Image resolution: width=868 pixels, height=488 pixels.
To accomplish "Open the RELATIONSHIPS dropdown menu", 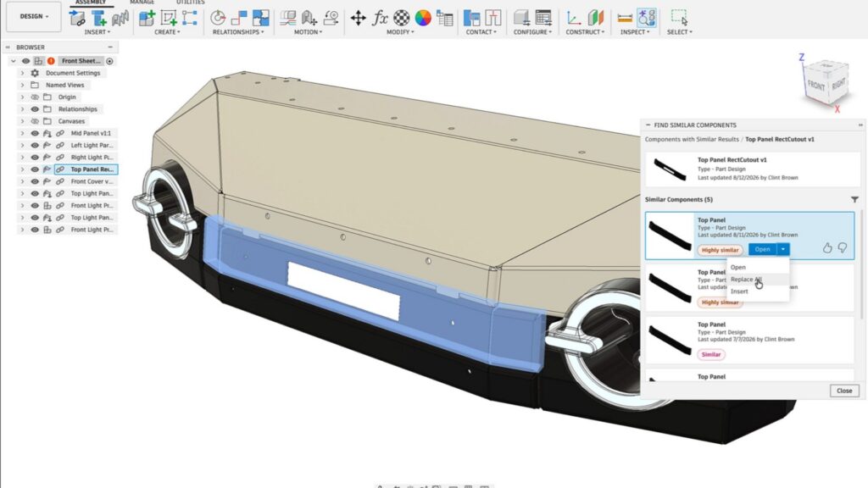I will click(x=238, y=32).
